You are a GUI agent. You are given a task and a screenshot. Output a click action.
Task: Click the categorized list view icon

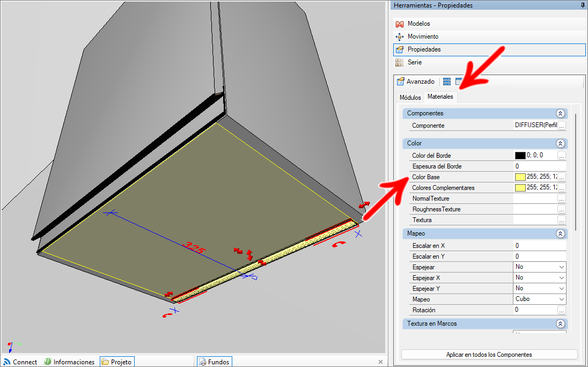446,82
